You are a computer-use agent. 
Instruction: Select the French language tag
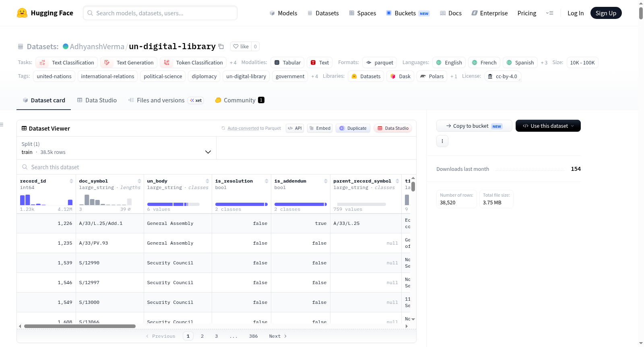484,62
